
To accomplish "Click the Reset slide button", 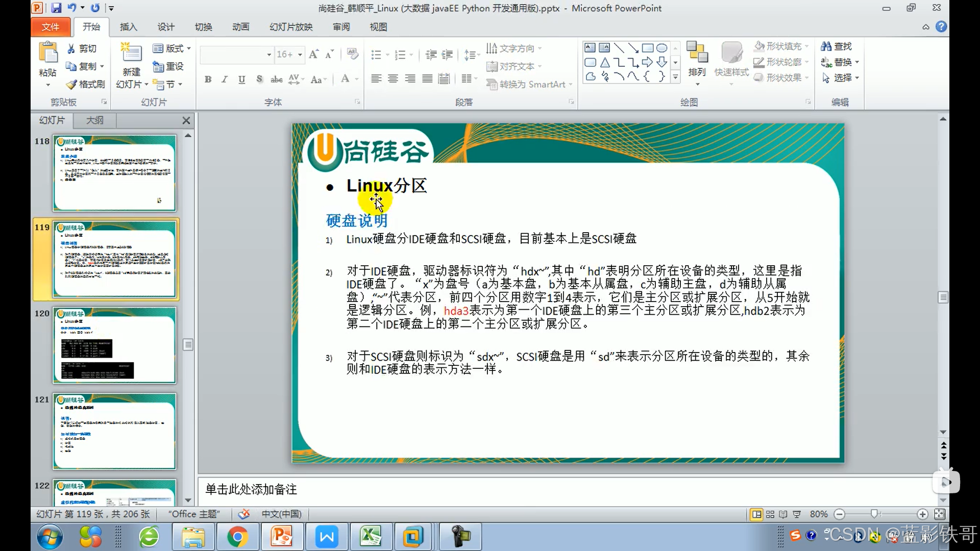I will tap(168, 66).
